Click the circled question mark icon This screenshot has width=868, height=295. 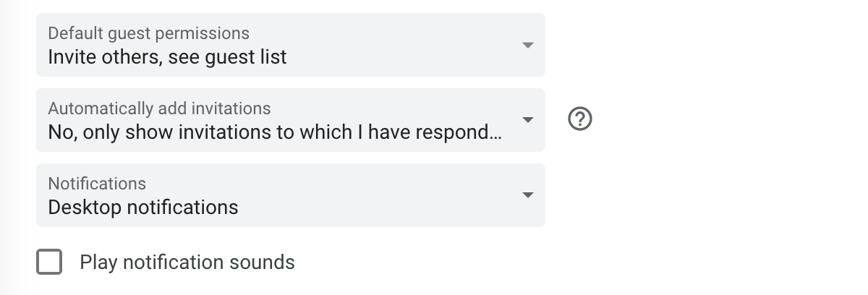click(x=580, y=119)
